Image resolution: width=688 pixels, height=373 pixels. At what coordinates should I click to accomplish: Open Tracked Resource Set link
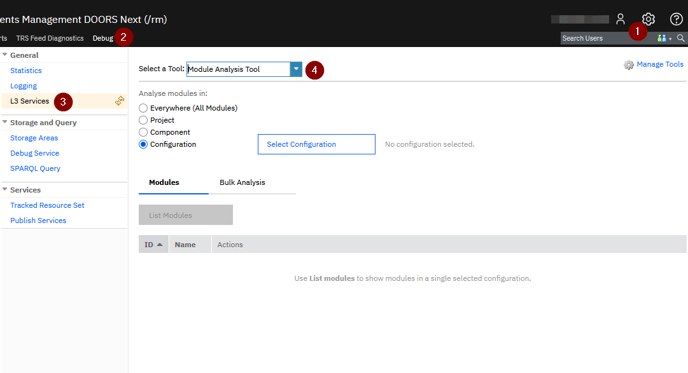coord(47,205)
